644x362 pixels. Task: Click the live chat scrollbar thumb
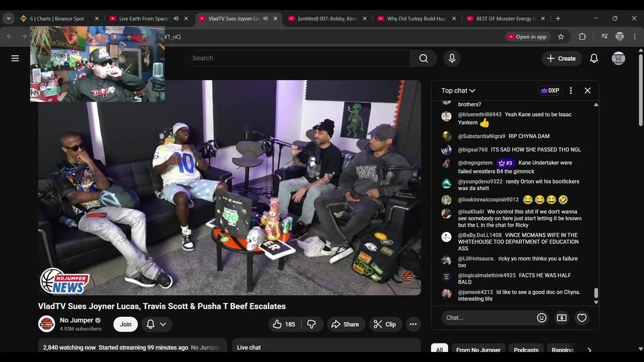pyautogui.click(x=596, y=293)
